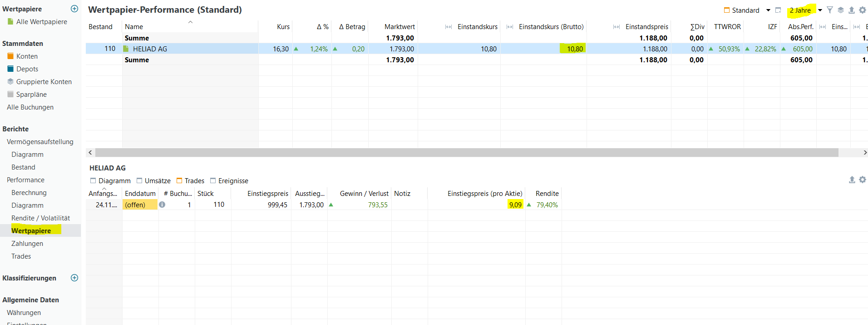Export the Wertpapier-Performance table using top export icon

(x=852, y=10)
